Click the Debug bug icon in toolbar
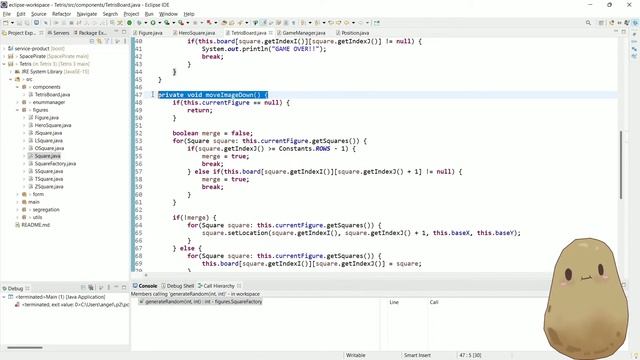The image size is (640, 360). point(140,23)
